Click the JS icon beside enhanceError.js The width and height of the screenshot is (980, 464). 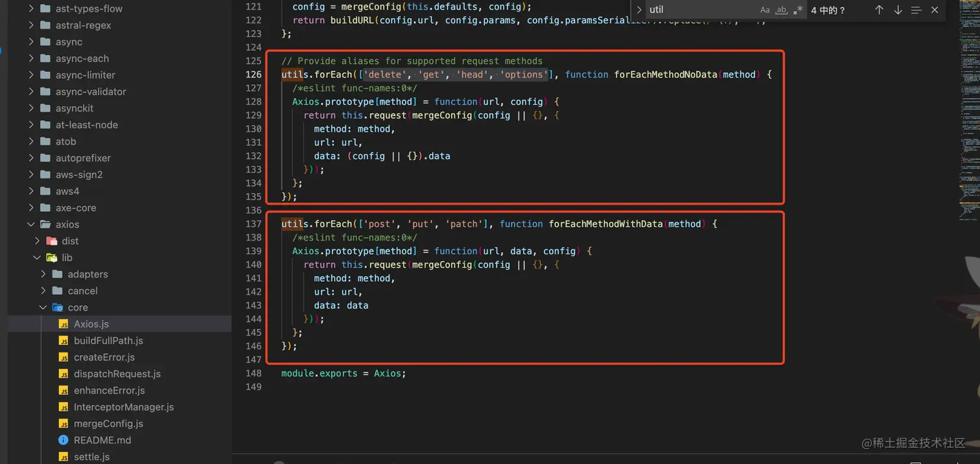[x=64, y=391]
